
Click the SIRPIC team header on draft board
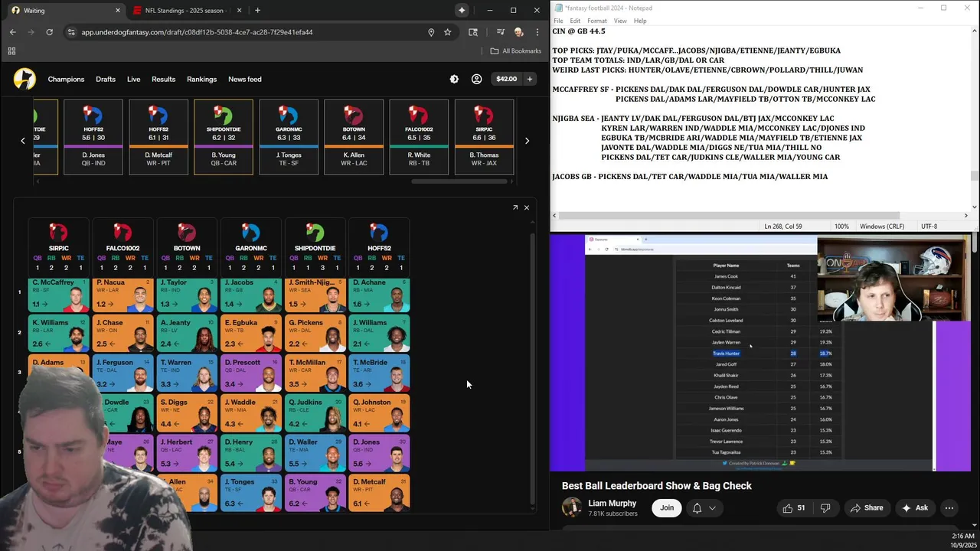pos(59,247)
